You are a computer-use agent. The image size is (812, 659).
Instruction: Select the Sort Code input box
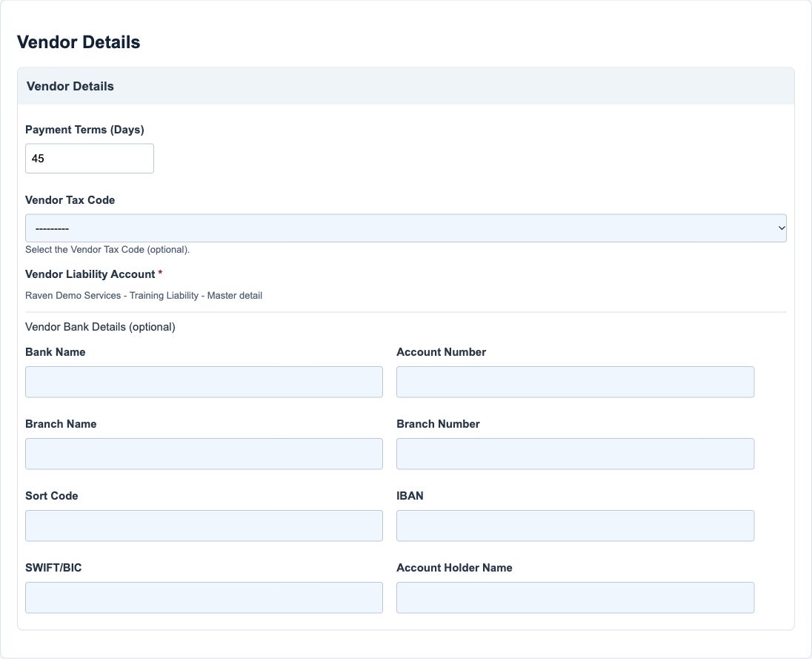point(204,526)
